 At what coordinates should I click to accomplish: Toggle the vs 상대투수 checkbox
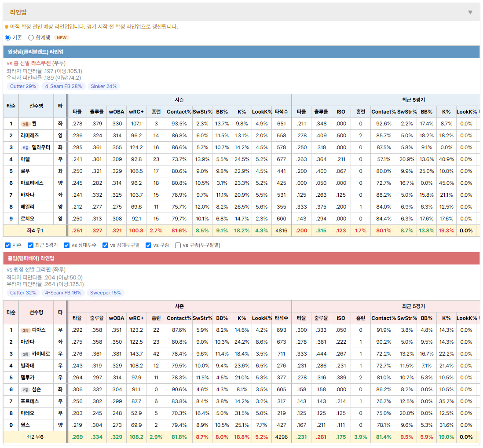[66, 245]
